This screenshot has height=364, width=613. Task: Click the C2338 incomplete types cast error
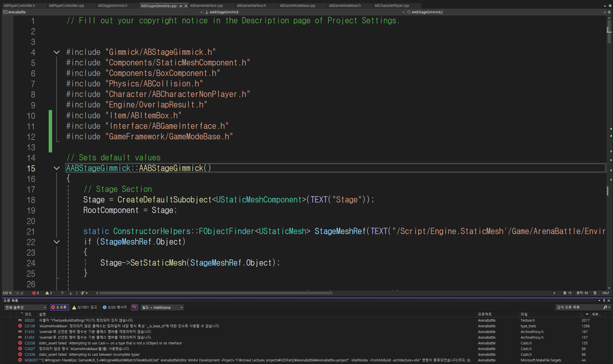(307, 355)
